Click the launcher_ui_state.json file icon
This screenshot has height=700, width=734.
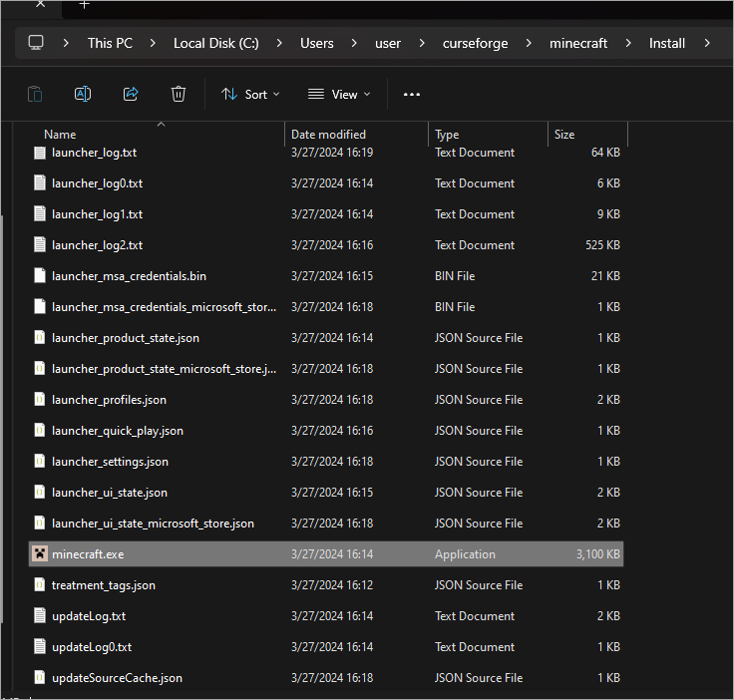[40, 493]
